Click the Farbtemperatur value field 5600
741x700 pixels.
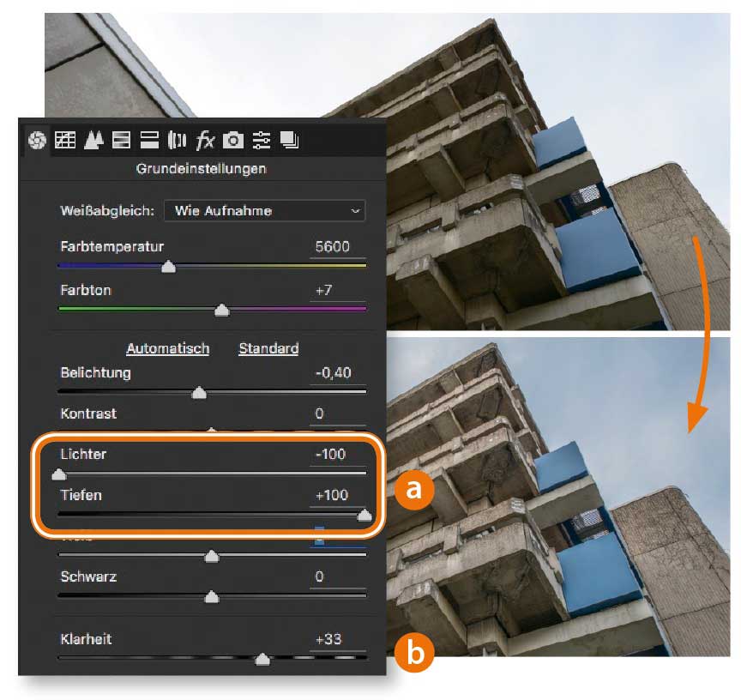(337, 247)
